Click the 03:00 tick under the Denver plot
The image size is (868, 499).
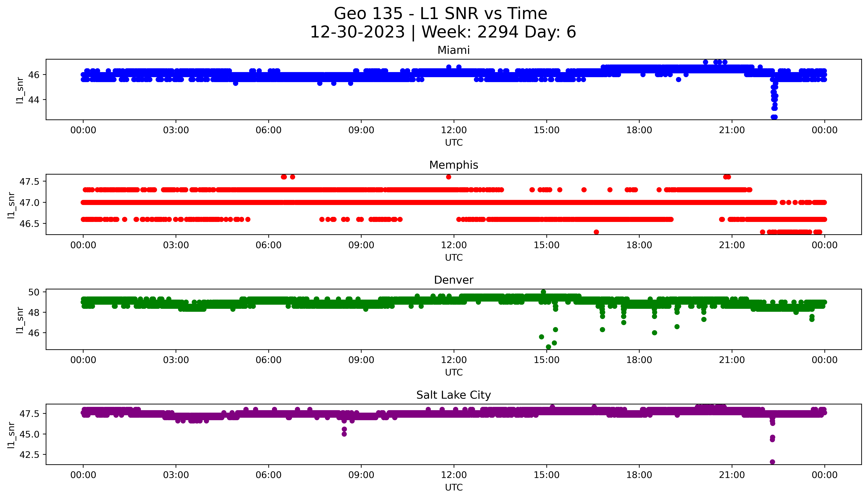click(176, 360)
